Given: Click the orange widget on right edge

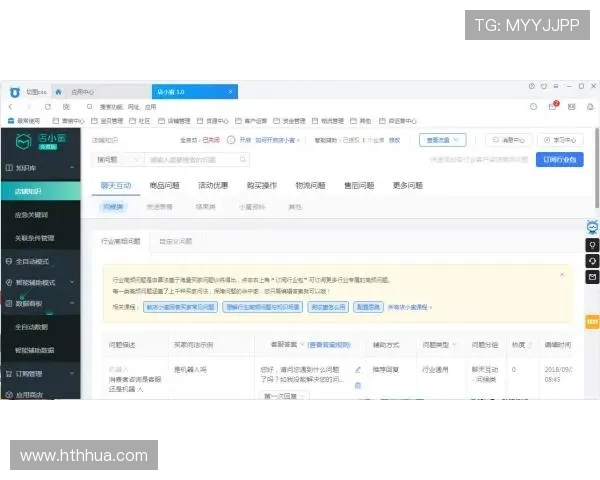Looking at the screenshot, I should click(592, 322).
